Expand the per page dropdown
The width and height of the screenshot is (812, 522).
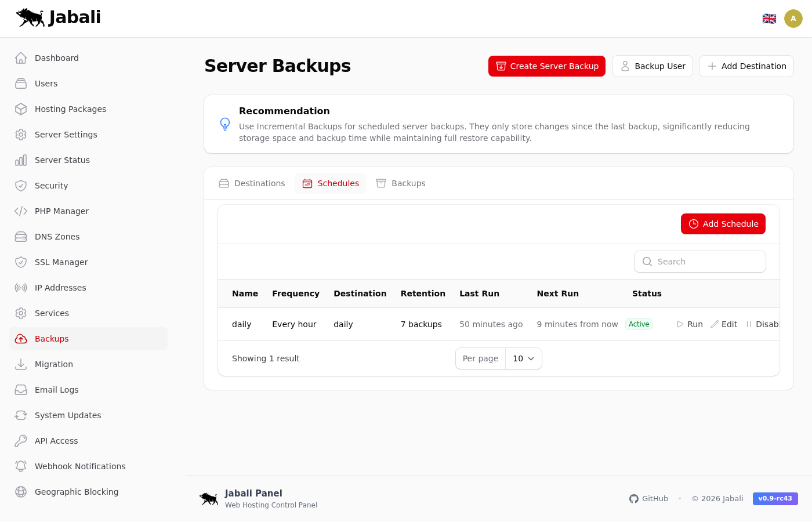pyautogui.click(x=523, y=358)
